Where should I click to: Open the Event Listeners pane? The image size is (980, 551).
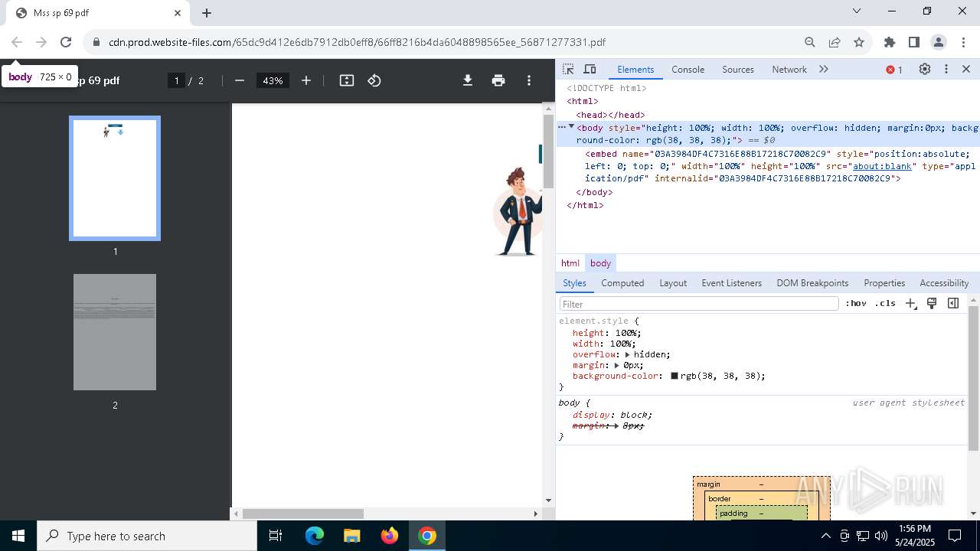[x=732, y=283]
